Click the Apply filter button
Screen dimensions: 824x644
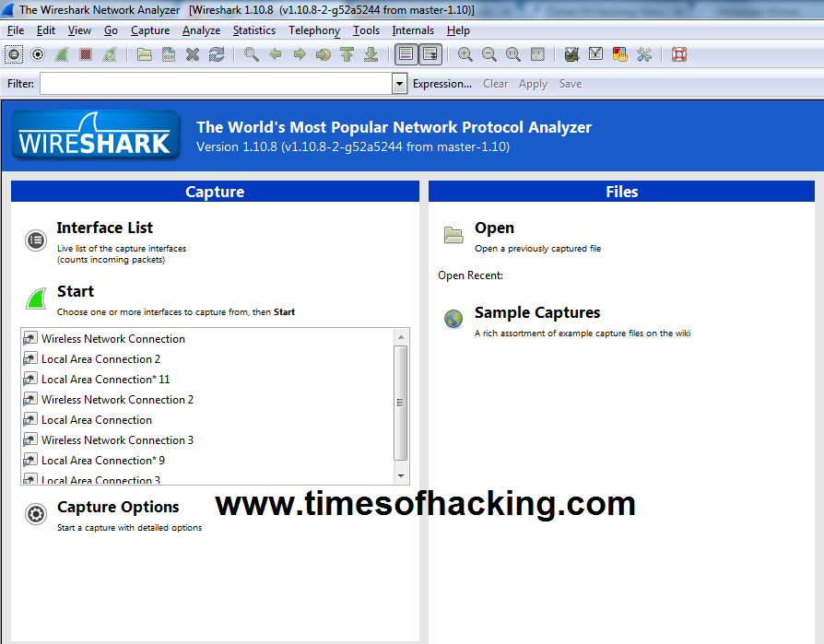533,84
